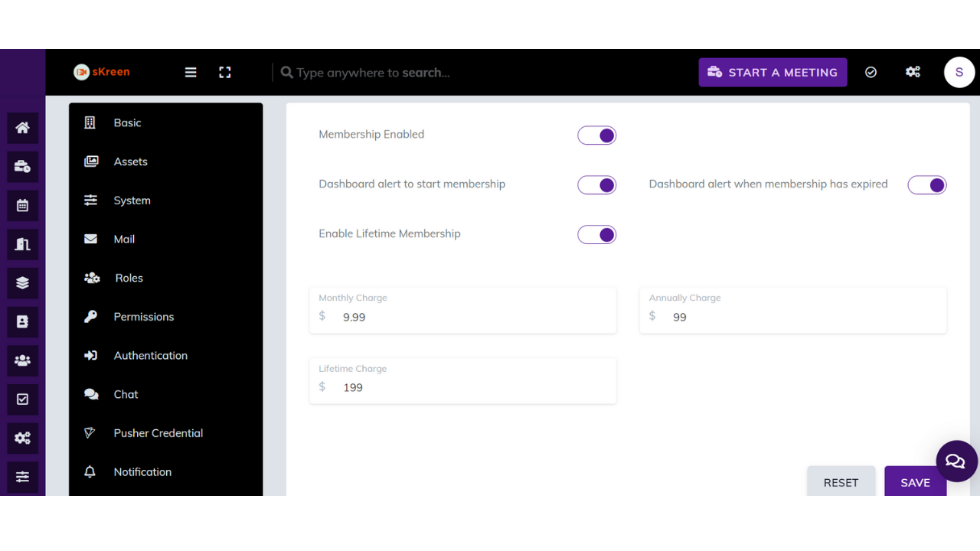Click the 'Type anywhere to search' box
The image size is (980, 551).
click(x=373, y=73)
